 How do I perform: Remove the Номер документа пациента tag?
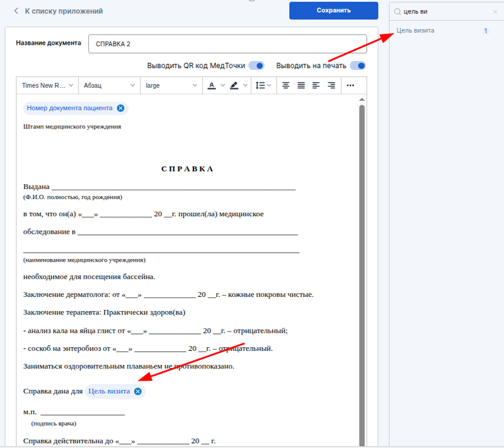tap(120, 108)
